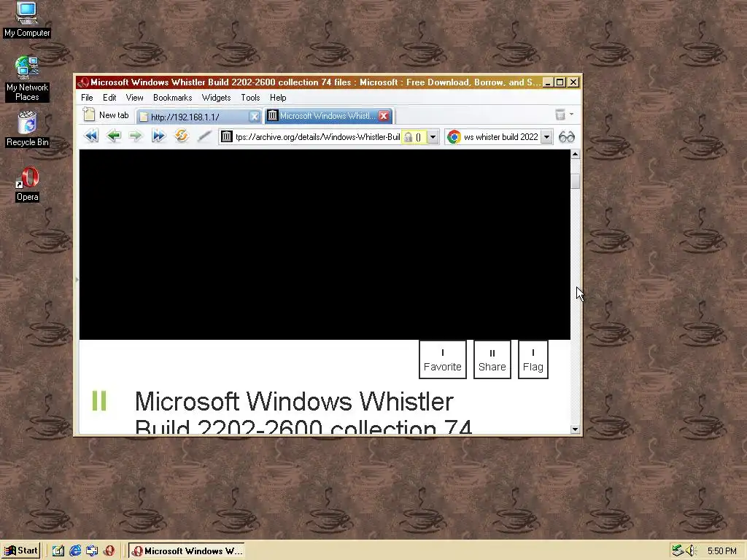Click in the search field reading whister build 2022
The width and height of the screenshot is (747, 560).
click(500, 137)
